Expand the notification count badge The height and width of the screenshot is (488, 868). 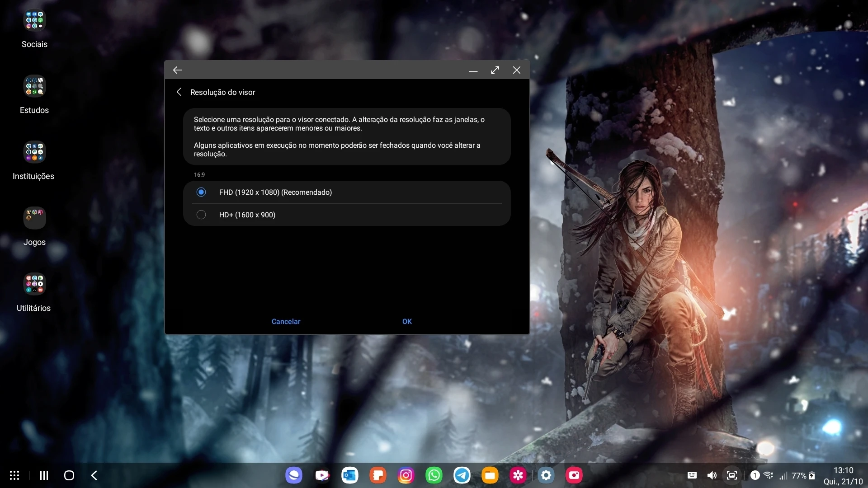(755, 475)
